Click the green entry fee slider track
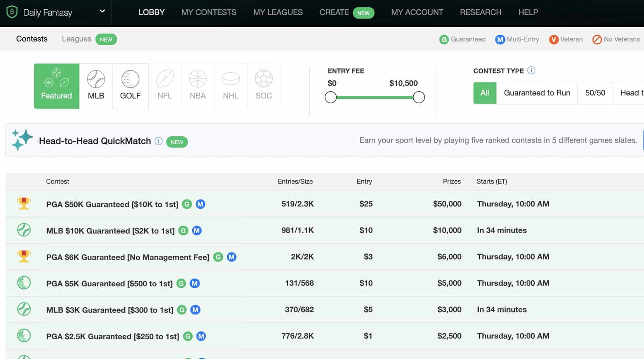The image size is (644, 359). click(375, 97)
